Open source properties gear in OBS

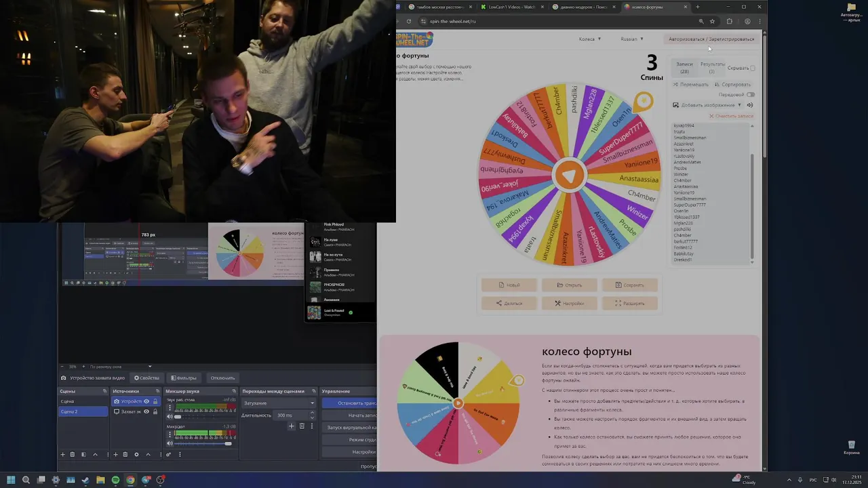click(x=136, y=455)
